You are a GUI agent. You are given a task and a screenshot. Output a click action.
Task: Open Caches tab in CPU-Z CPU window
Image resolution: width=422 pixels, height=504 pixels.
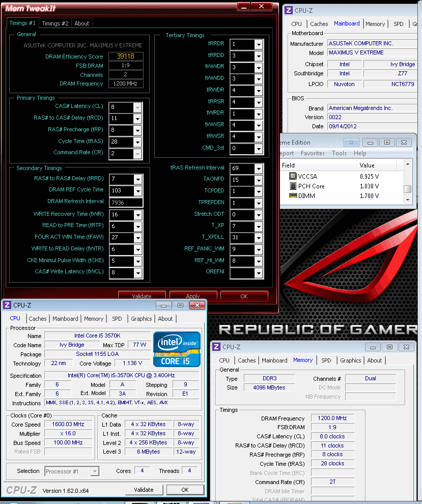pos(38,319)
